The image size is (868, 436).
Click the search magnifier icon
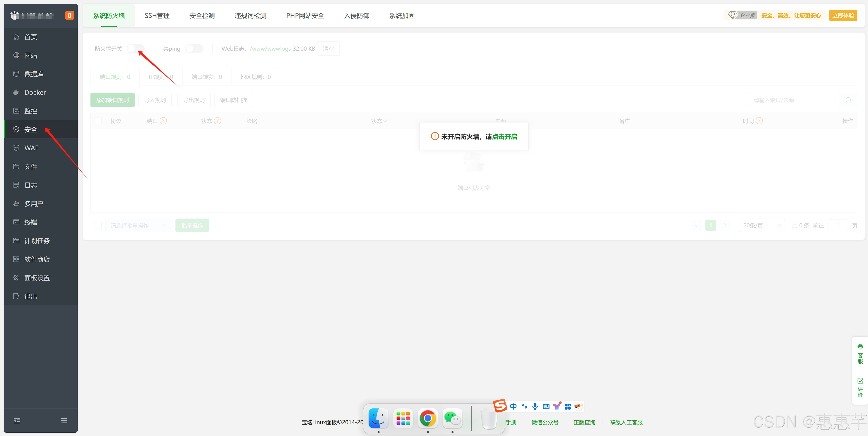(848, 100)
